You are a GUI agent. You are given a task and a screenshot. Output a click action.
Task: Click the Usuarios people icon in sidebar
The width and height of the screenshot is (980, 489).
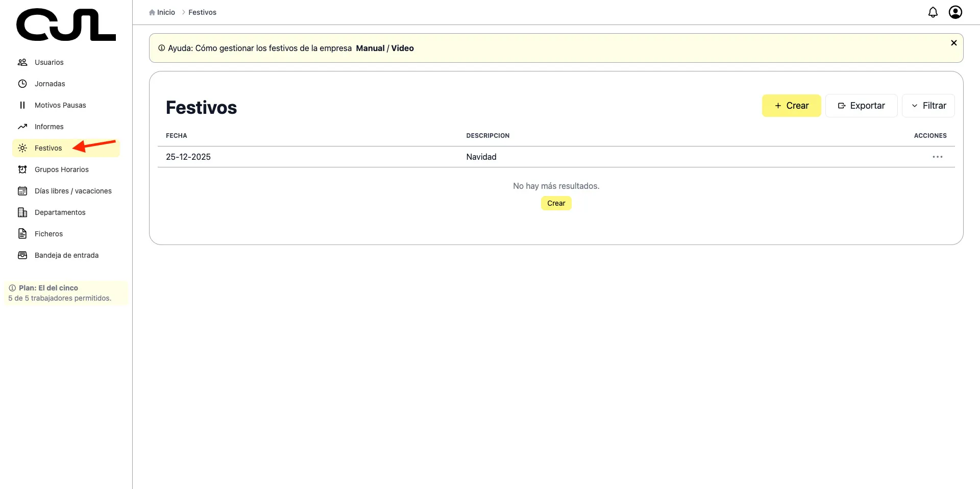coord(22,62)
